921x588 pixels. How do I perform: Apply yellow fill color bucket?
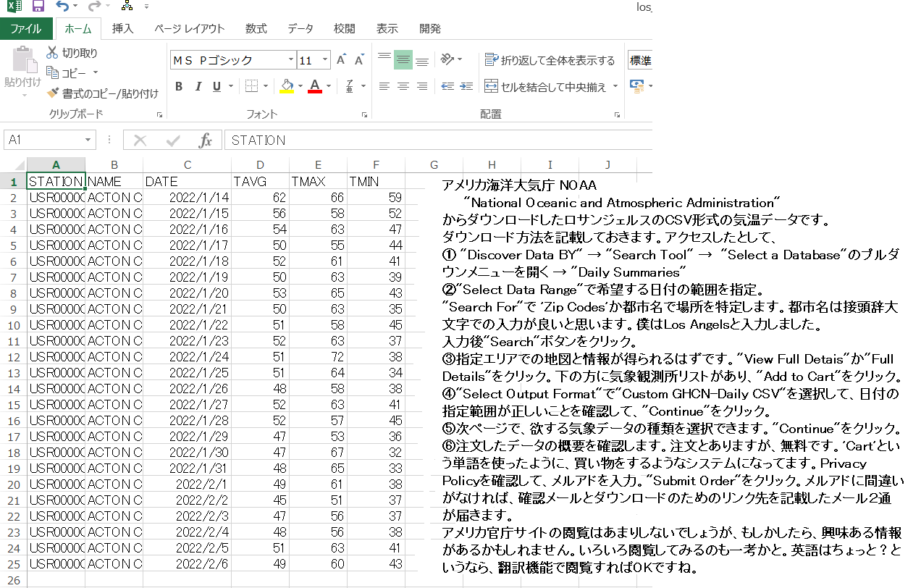(287, 87)
